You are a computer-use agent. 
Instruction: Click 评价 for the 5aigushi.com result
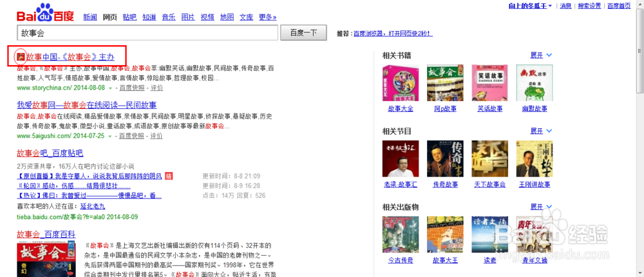pos(156,136)
